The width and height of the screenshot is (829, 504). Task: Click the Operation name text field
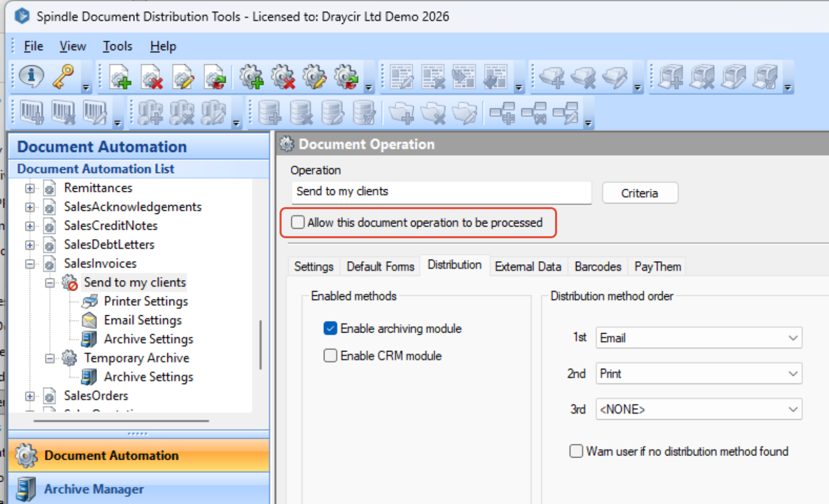click(441, 192)
